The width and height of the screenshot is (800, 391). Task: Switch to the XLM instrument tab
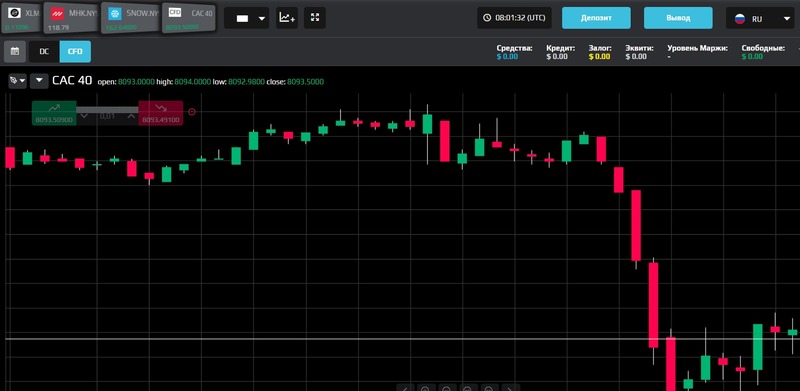[x=21, y=18]
